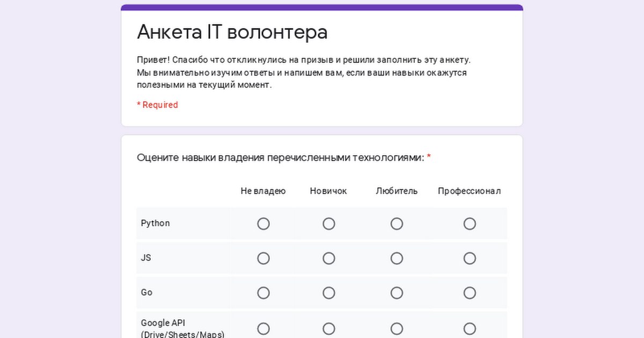Select 'Профессионал' for Python
The image size is (644, 338).
click(x=470, y=224)
